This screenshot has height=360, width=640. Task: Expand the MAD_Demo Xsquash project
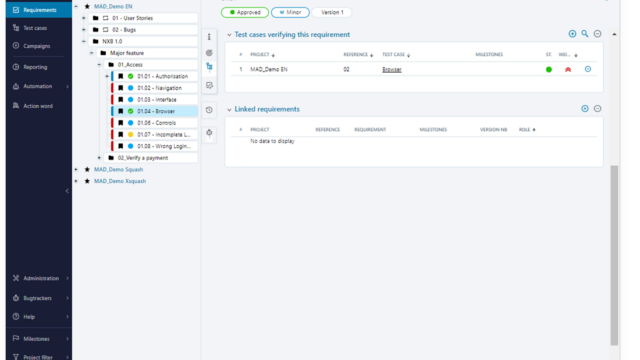[76, 181]
